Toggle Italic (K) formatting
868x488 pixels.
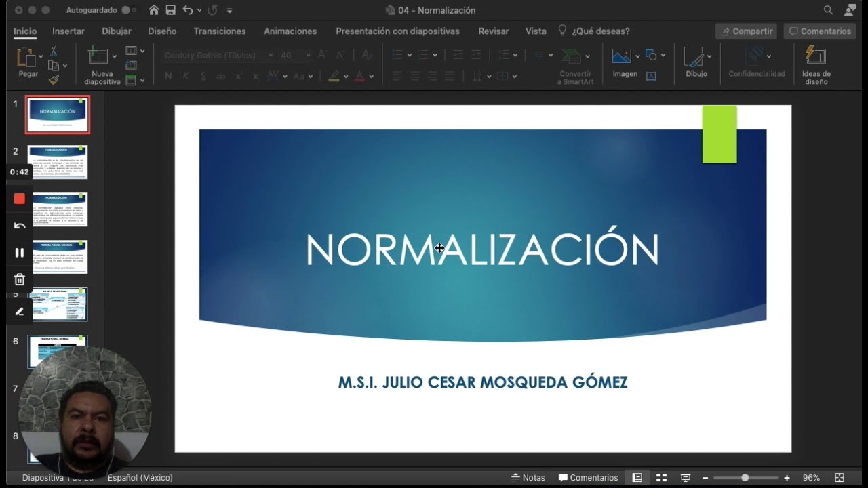185,76
